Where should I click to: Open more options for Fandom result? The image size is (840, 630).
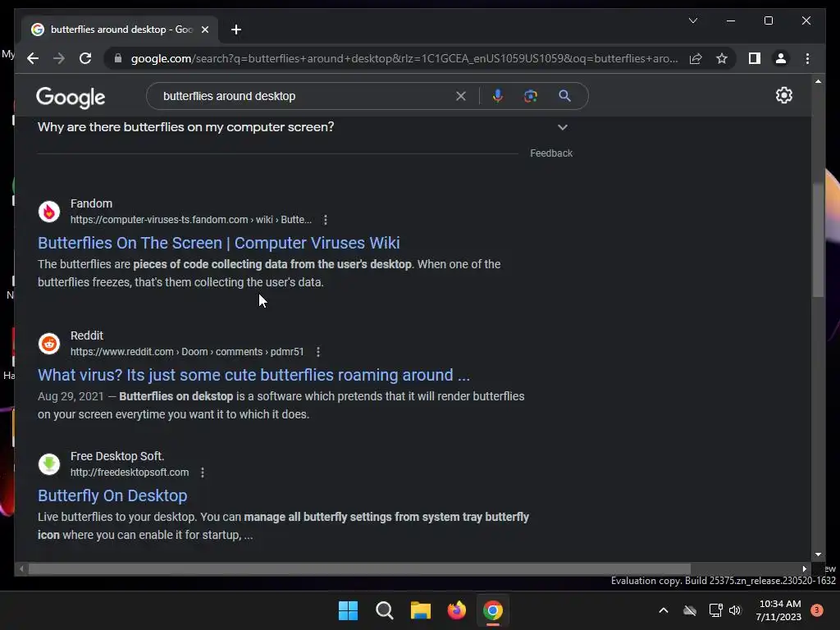[x=325, y=220]
